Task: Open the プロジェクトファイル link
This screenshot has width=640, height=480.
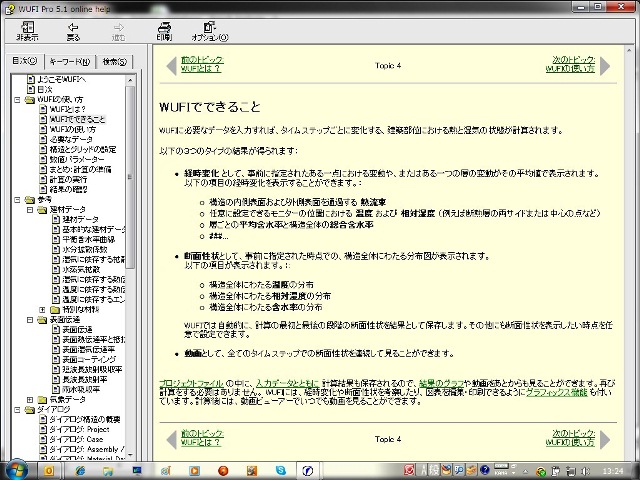Action: pos(191,383)
